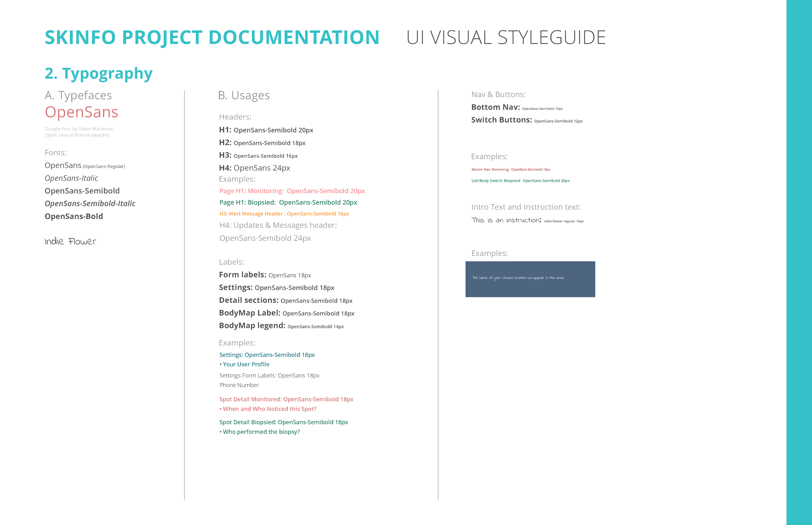Click 'Spot Detail Biopsied' green example
The height and width of the screenshot is (525, 812).
(x=284, y=422)
